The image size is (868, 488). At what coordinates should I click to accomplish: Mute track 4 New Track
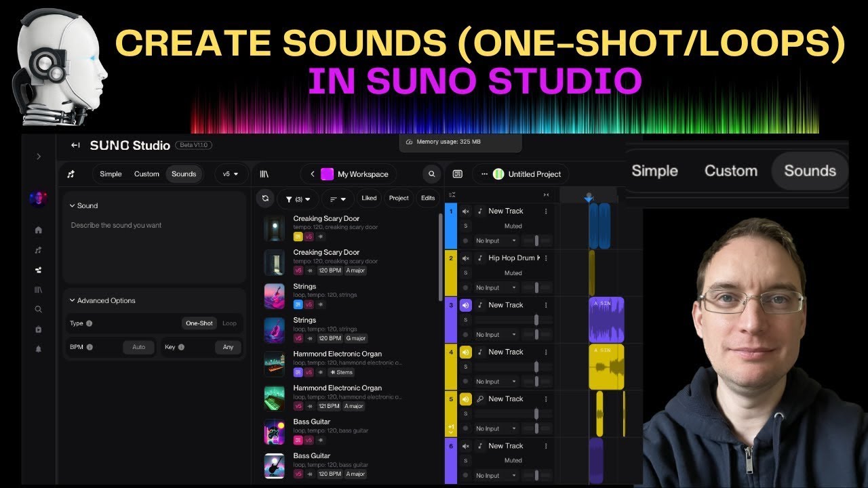point(466,352)
